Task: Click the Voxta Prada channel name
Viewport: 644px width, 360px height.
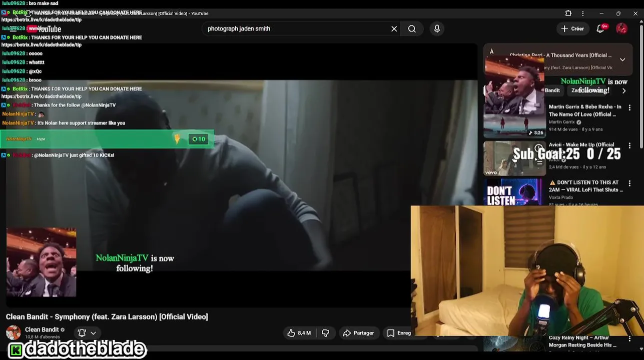Action: pos(560,197)
